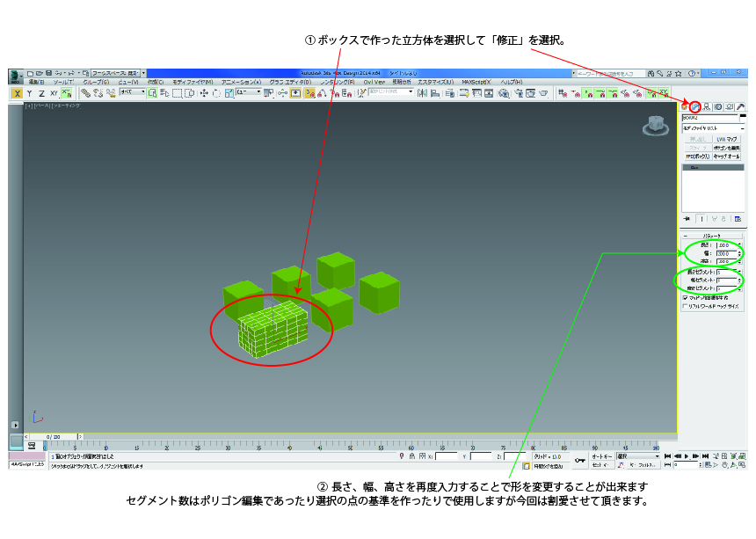
Task: Toggle Generate Mapping Coords checkbox
Action: [686, 297]
